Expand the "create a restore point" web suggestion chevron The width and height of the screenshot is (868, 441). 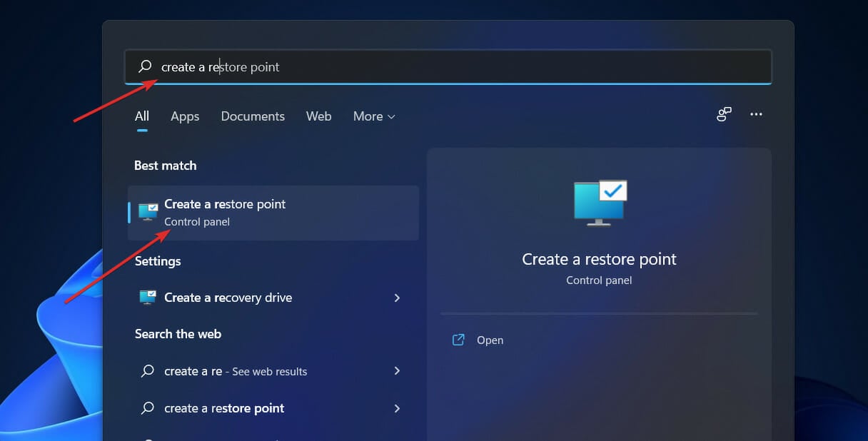pyautogui.click(x=398, y=408)
